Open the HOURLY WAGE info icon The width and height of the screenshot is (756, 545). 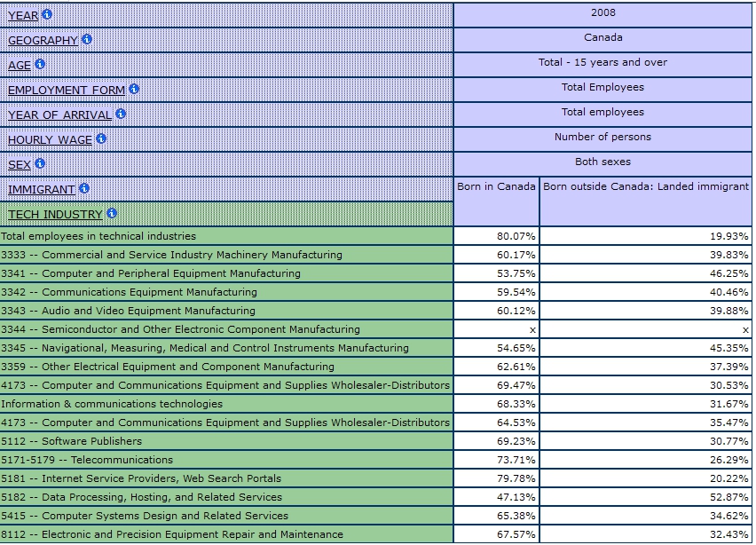100,138
